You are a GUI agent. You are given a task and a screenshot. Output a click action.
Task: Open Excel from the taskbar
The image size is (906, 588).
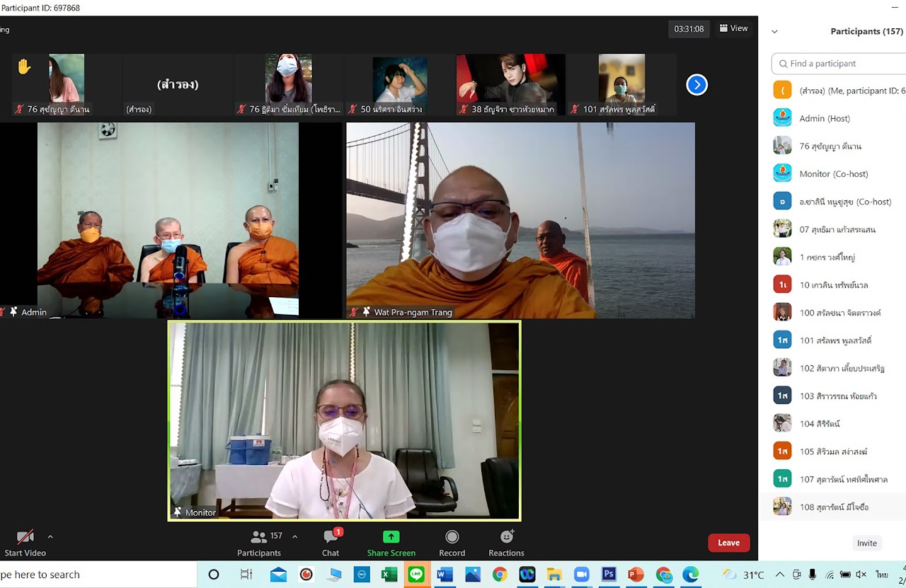click(389, 575)
